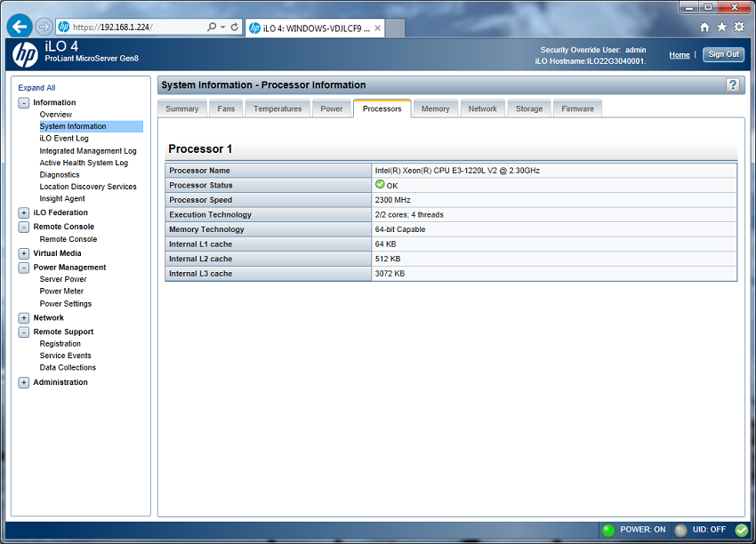Open Integrated Management Log

point(88,151)
